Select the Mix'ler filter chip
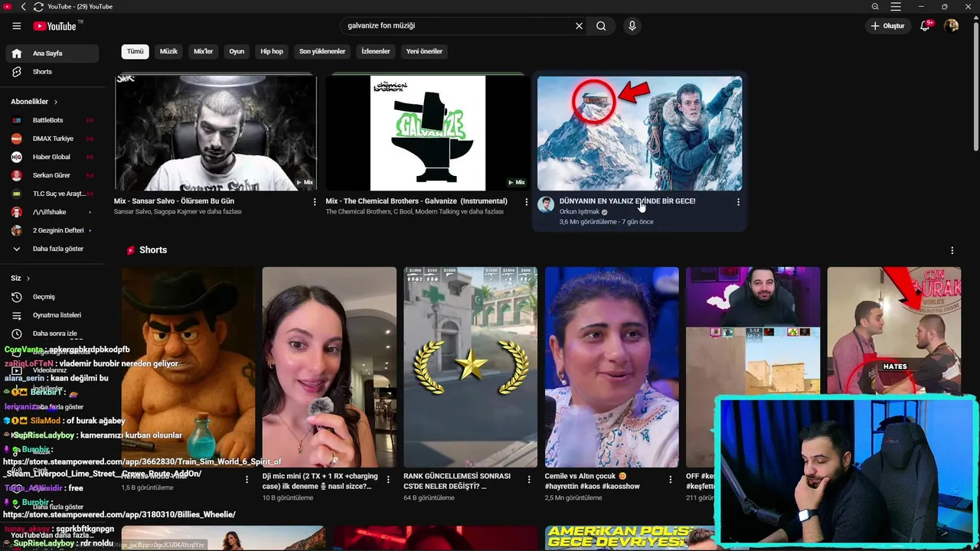The image size is (980, 551). (x=203, y=51)
